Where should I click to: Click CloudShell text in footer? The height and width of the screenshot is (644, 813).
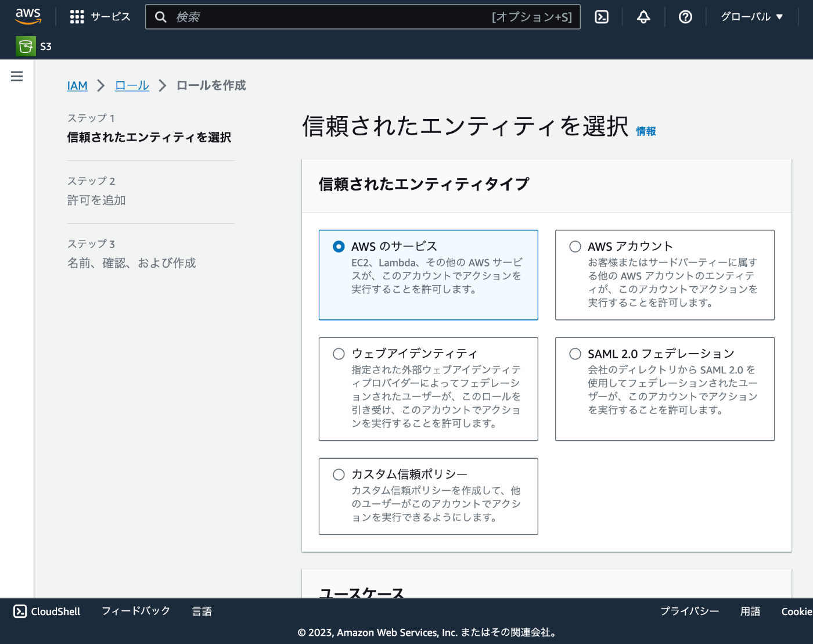56,611
